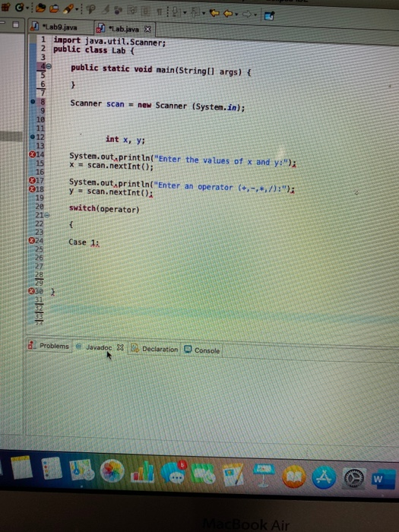Click the Open Type toolbar icon
The width and height of the screenshot is (399, 532).
pyautogui.click(x=40, y=8)
